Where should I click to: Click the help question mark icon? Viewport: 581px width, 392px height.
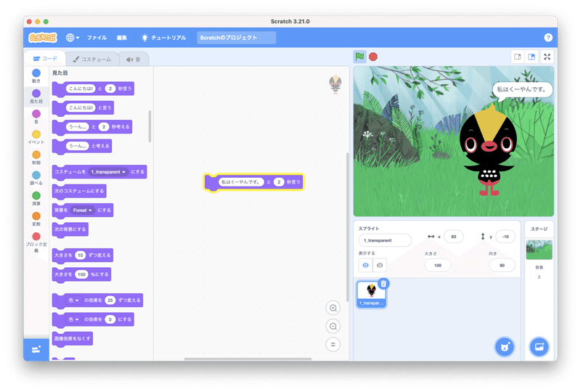coord(548,38)
